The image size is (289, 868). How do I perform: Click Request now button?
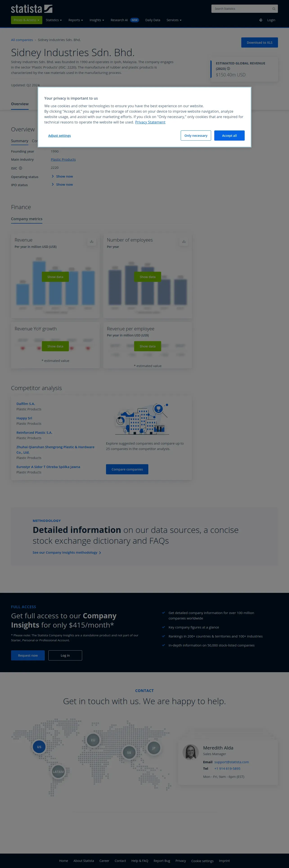28,655
